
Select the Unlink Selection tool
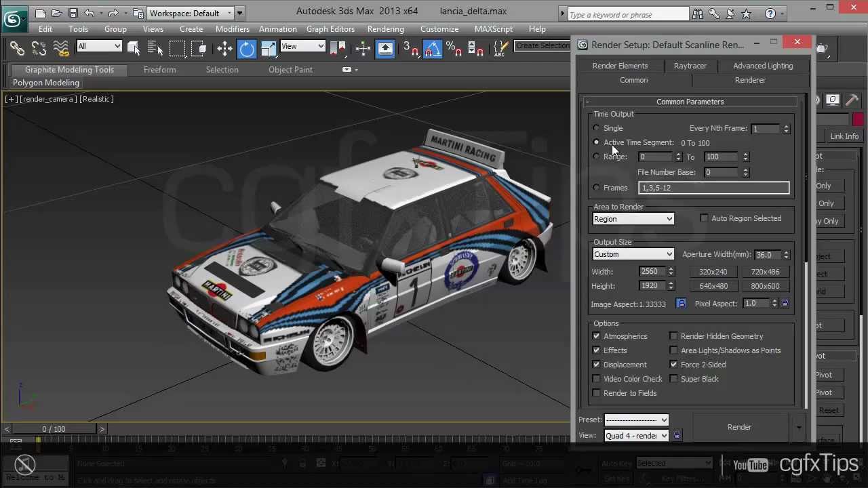coord(39,48)
